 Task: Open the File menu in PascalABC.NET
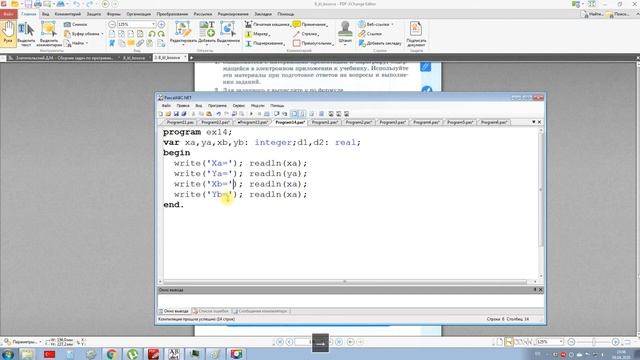(166, 106)
